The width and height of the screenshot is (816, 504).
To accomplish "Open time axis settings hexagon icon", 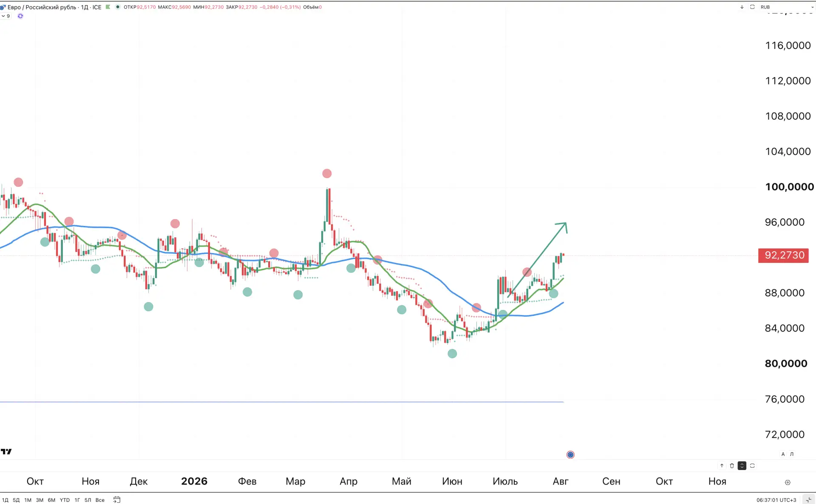I will click(788, 482).
